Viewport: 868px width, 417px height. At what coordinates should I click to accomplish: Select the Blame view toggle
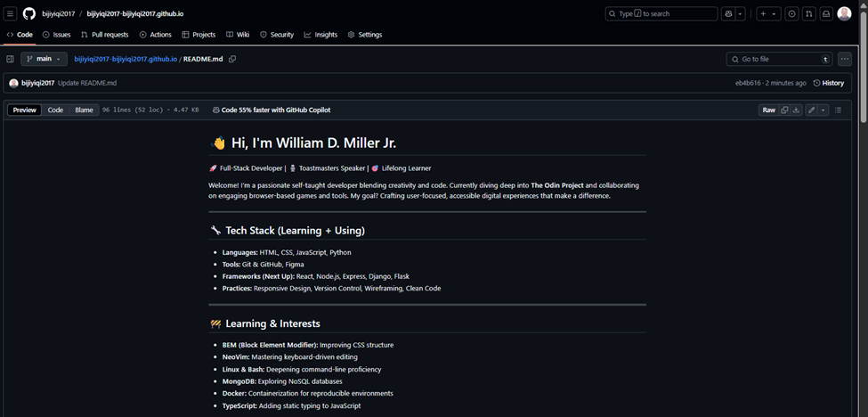pyautogui.click(x=85, y=110)
